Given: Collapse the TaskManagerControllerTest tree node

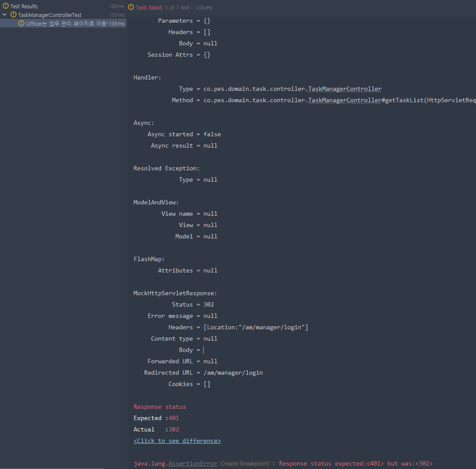Looking at the screenshot, I should point(4,14).
